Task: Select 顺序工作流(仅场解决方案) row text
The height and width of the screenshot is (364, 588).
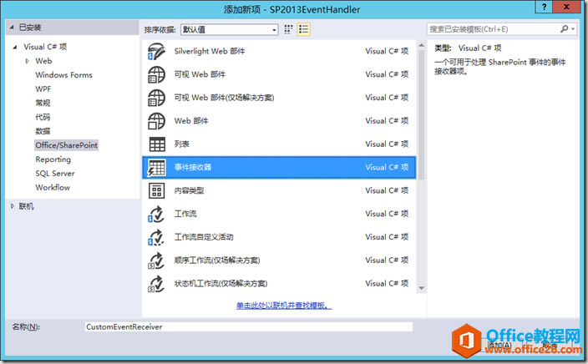Action: tap(217, 260)
